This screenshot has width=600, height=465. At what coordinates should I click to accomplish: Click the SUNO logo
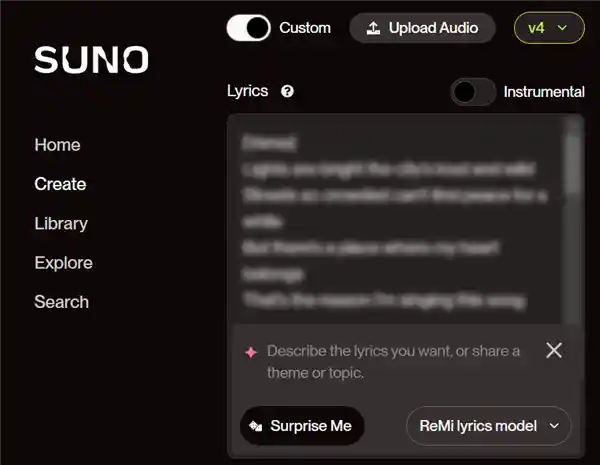point(91,60)
